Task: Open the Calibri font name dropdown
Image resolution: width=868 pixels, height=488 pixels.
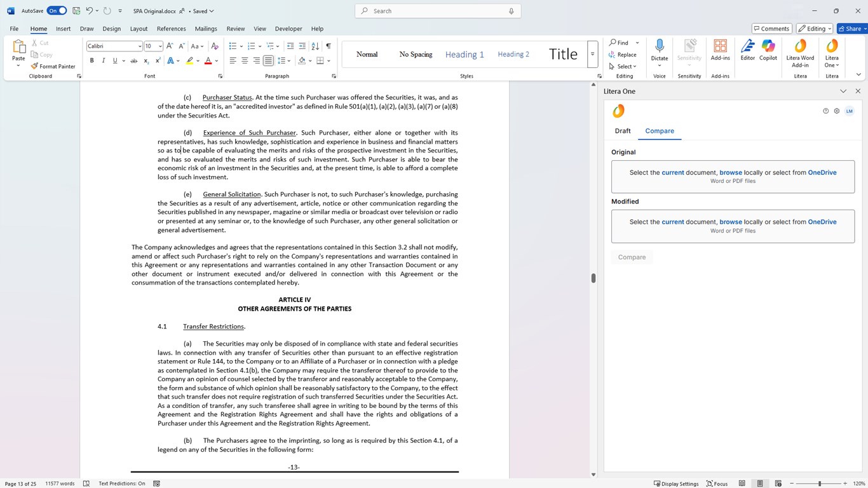Action: pos(140,46)
